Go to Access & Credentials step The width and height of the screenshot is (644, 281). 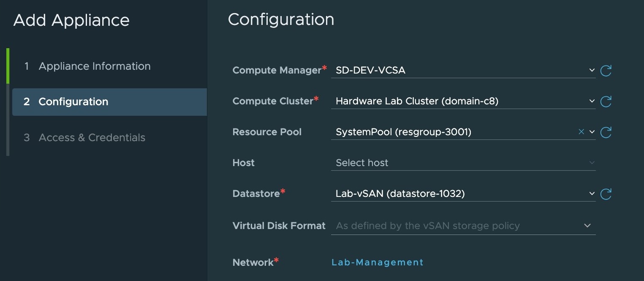[x=92, y=138]
